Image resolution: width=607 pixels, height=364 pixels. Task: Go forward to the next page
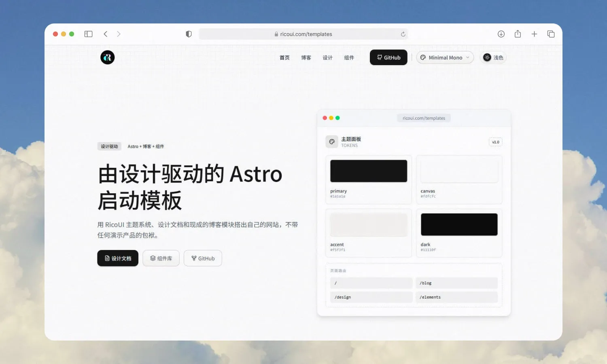click(x=119, y=34)
